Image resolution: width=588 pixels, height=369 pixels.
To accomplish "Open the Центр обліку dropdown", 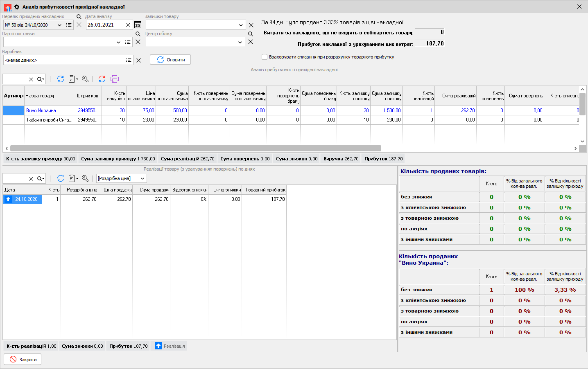I will tap(240, 42).
